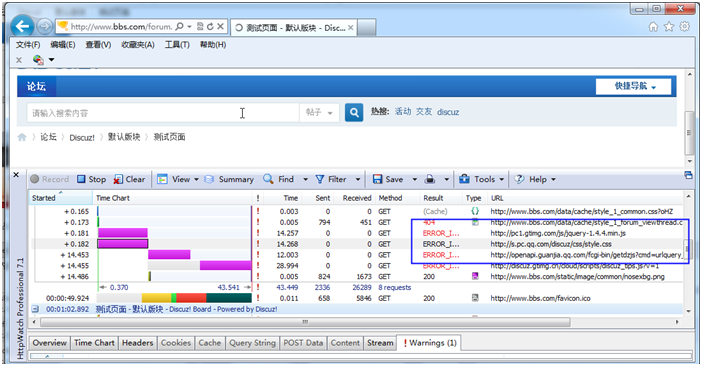Open the 收藏夹(A) menu
Viewport: 702px width, 366px height.
point(138,45)
